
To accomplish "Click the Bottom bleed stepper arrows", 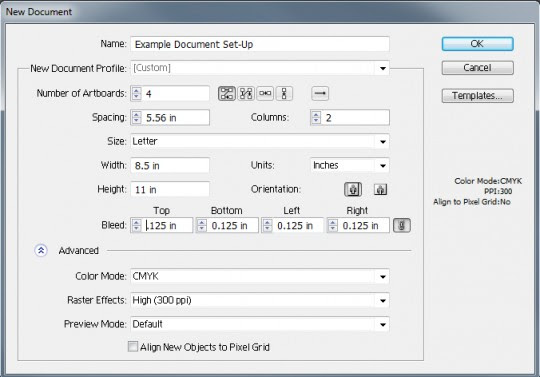I will pos(202,226).
